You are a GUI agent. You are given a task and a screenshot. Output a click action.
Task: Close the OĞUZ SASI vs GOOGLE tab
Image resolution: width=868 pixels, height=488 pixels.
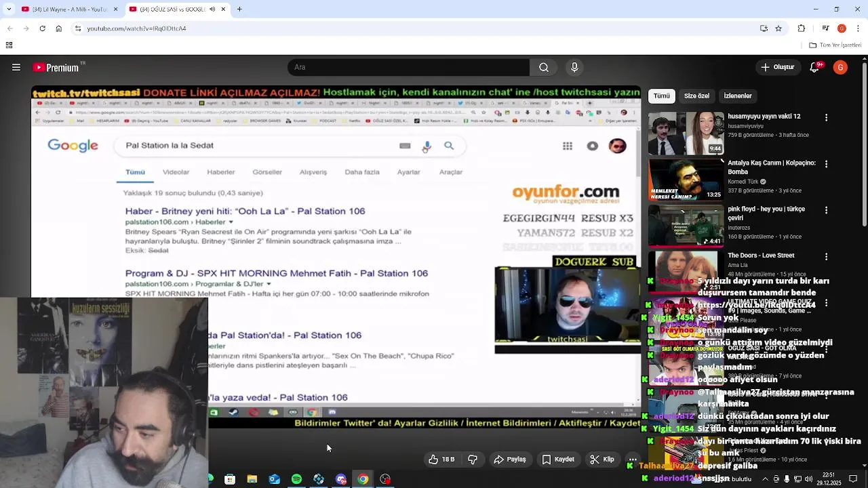(223, 9)
